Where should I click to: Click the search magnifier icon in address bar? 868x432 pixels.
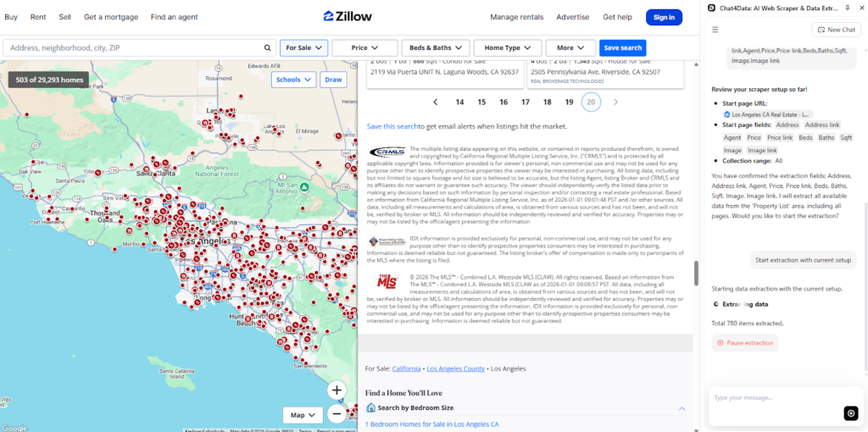[x=268, y=48]
